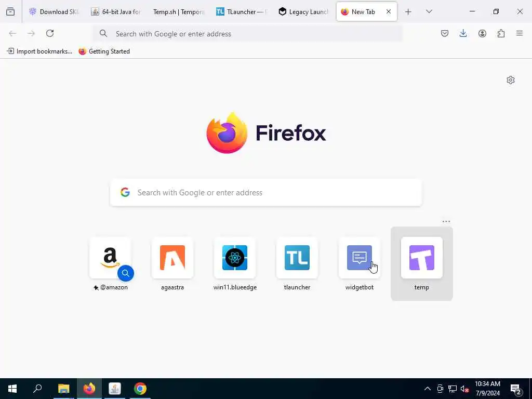The image size is (532, 399).
Task: Open Getting Started bookmark
Action: pos(104,51)
